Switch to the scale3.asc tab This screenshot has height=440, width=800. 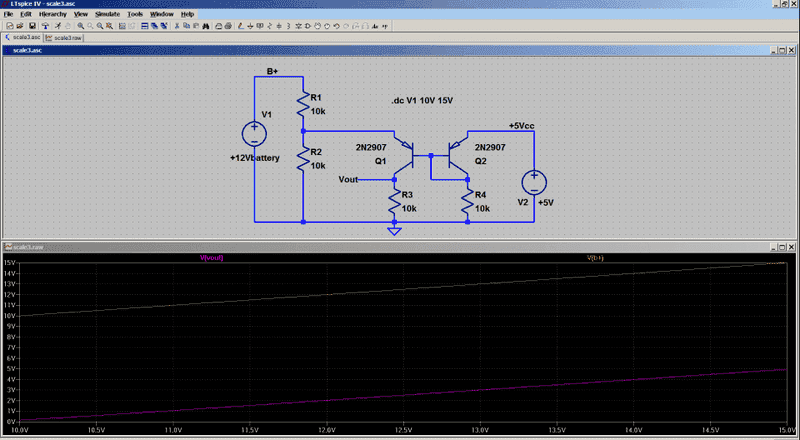coord(25,37)
